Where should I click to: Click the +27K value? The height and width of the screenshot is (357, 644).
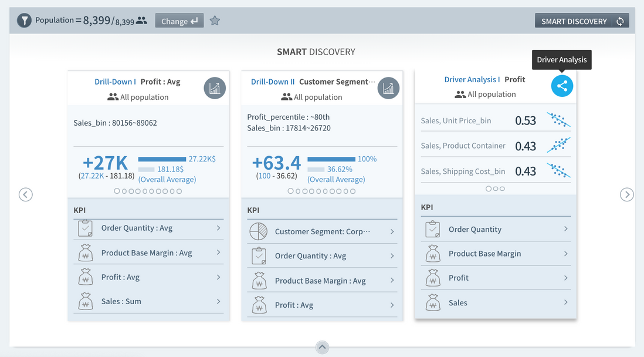[106, 163]
